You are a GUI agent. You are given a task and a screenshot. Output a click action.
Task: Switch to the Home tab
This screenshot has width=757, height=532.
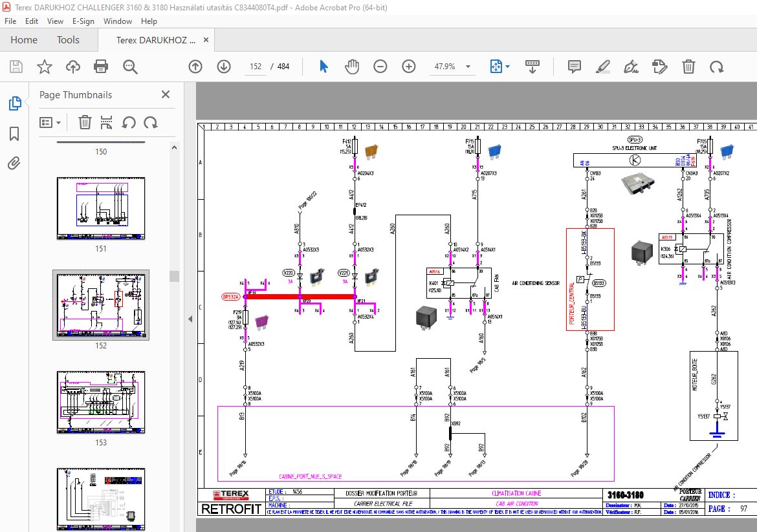[x=24, y=40]
